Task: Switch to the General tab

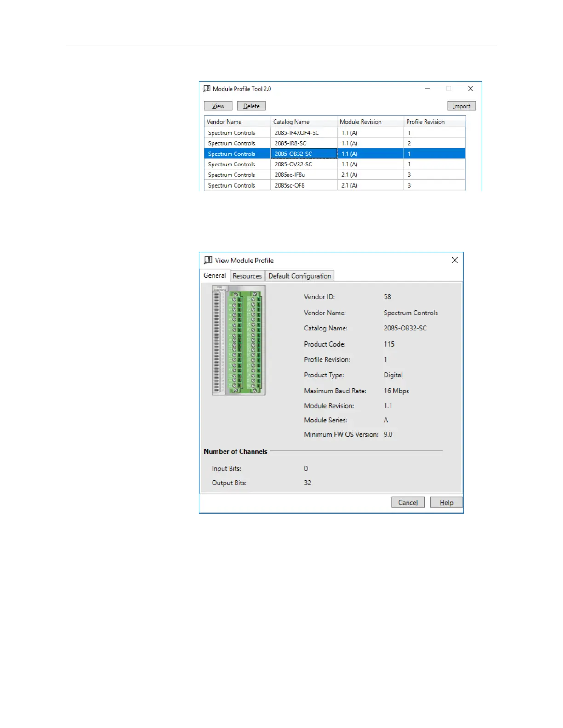Action: [x=215, y=275]
